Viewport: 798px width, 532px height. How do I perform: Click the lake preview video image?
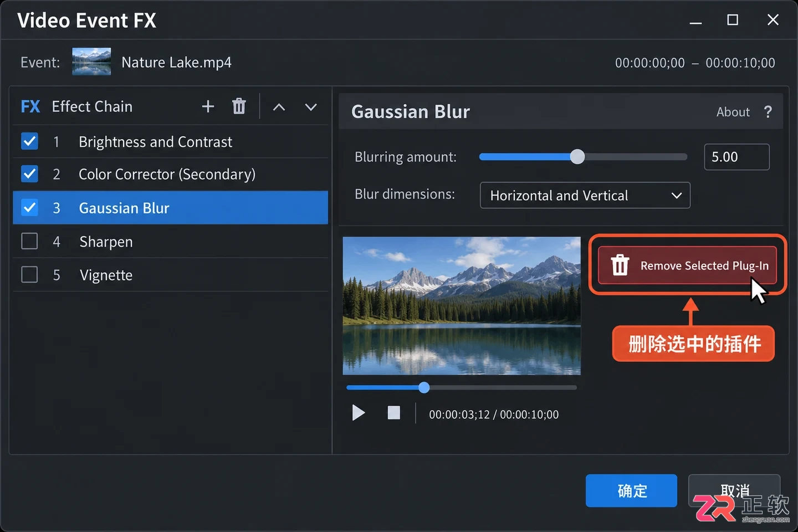click(x=462, y=306)
